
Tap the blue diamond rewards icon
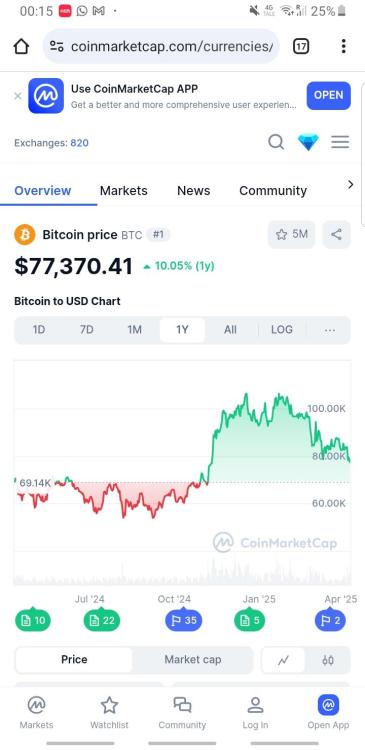[x=308, y=142]
